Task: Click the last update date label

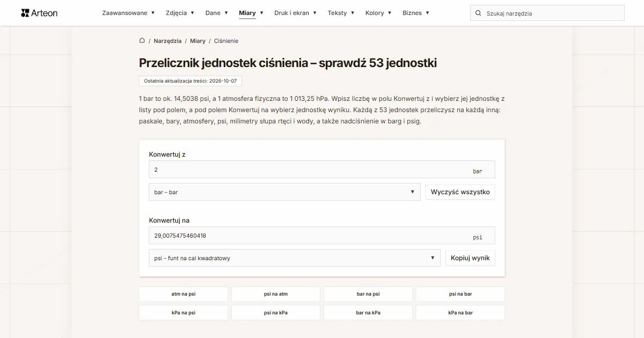Action: coord(191,80)
